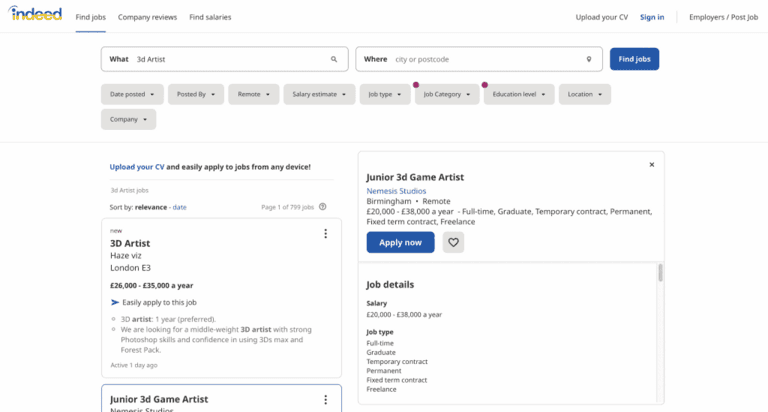Open the Nemesis Studios company link
This screenshot has height=412, width=768.
click(396, 191)
